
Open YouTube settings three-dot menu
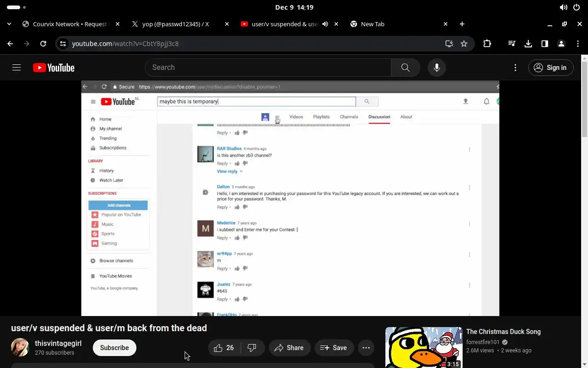(x=515, y=68)
